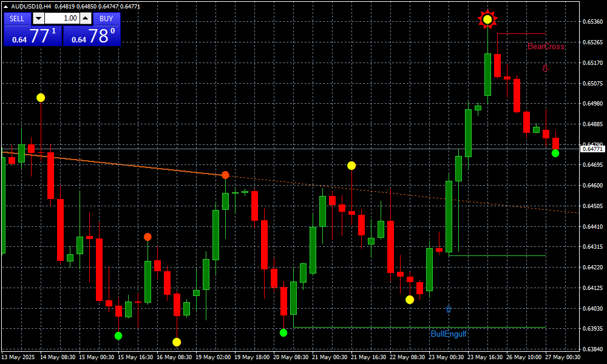Click the current price label 0.64771
The height and width of the screenshot is (364, 607).
click(x=592, y=149)
